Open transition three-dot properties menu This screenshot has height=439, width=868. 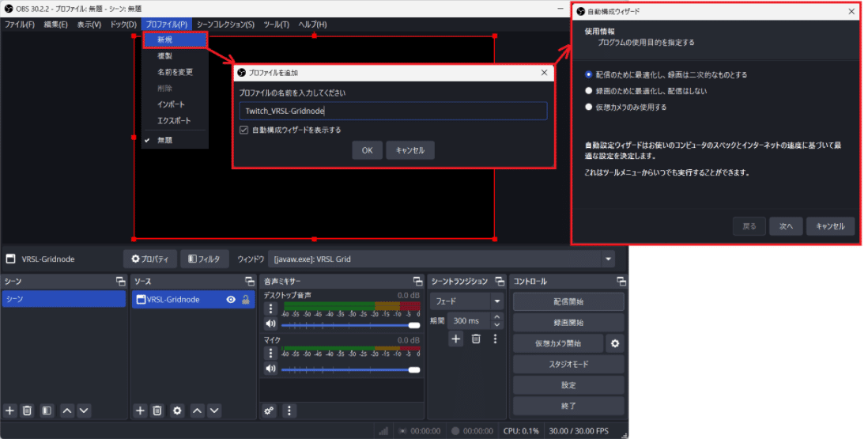[495, 339]
